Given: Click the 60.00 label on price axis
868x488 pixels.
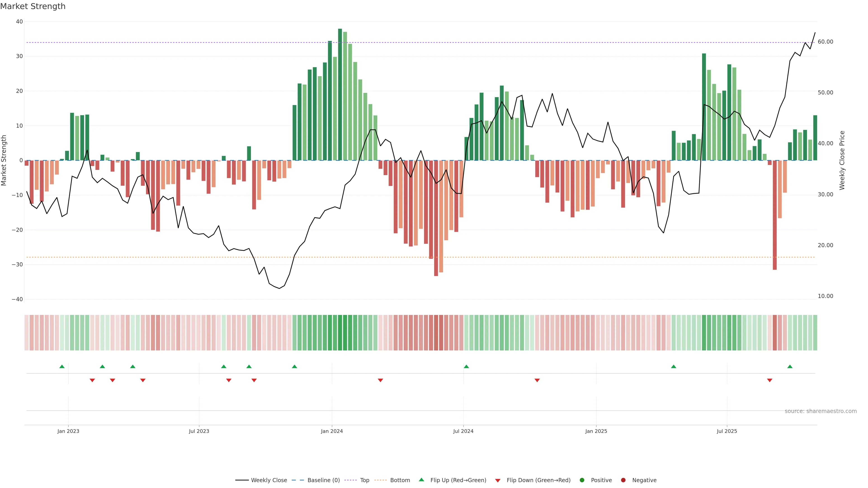Looking at the screenshot, I should pyautogui.click(x=825, y=42).
